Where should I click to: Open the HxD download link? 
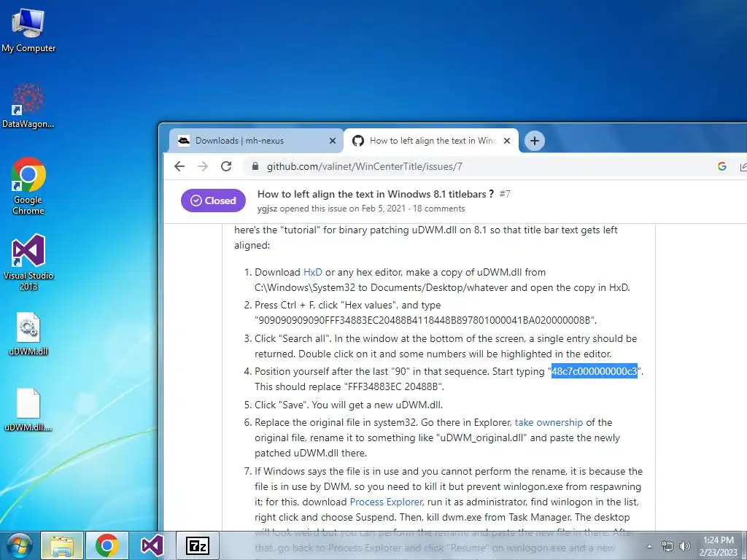[x=312, y=273]
